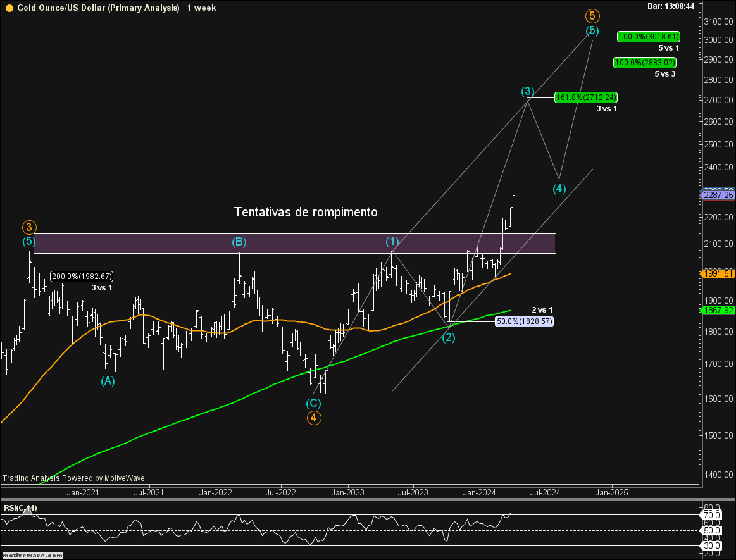Click the 1600.00 price axis value
Screen dimensions: 736x560
(x=719, y=399)
